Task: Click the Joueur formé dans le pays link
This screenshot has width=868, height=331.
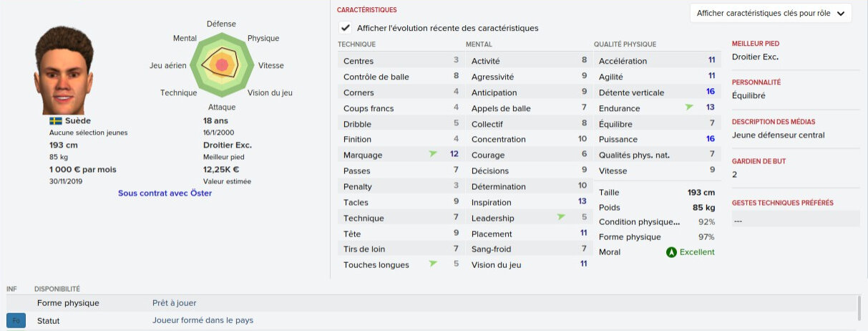Action: (203, 320)
